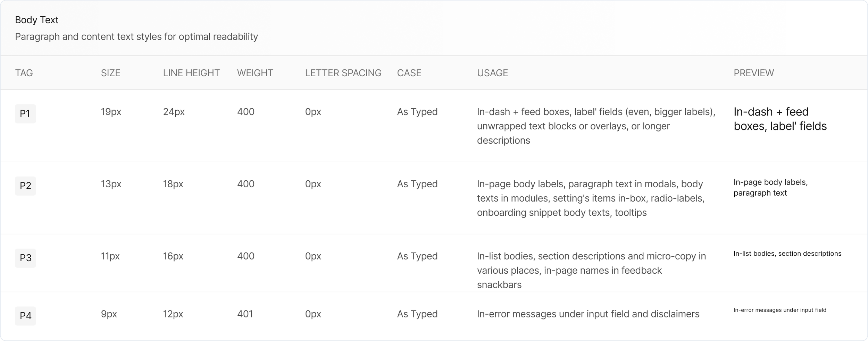The image size is (868, 341).
Task: Click the LINE HEIGHT column header
Action: [191, 73]
